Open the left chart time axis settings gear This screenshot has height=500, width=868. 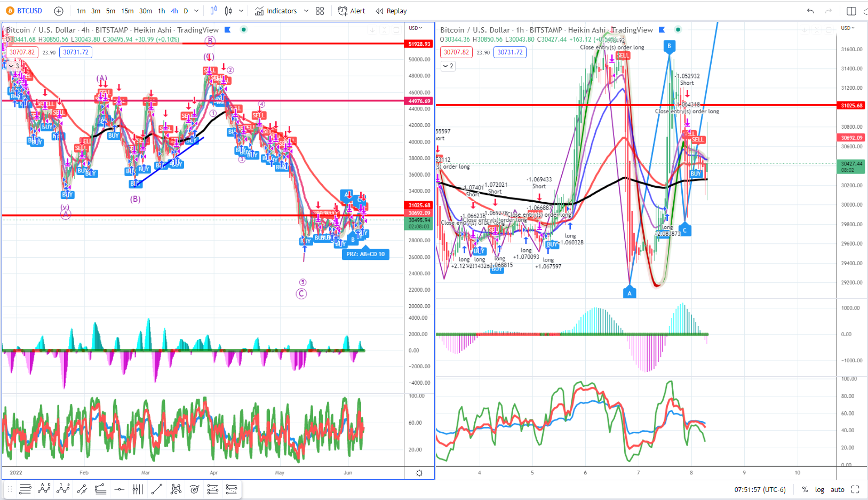coord(419,473)
